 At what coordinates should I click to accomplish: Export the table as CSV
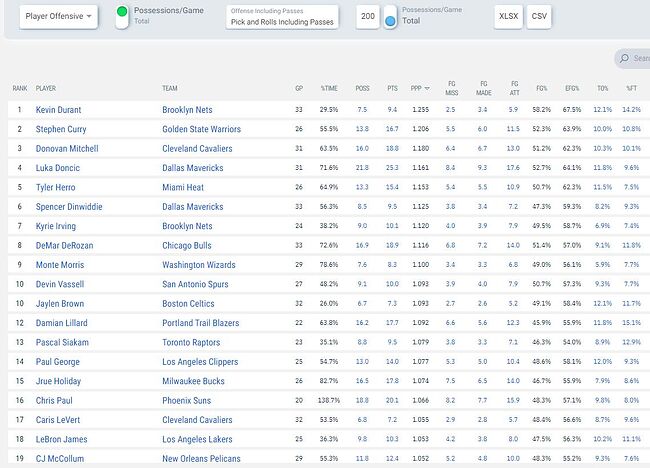[x=539, y=17]
